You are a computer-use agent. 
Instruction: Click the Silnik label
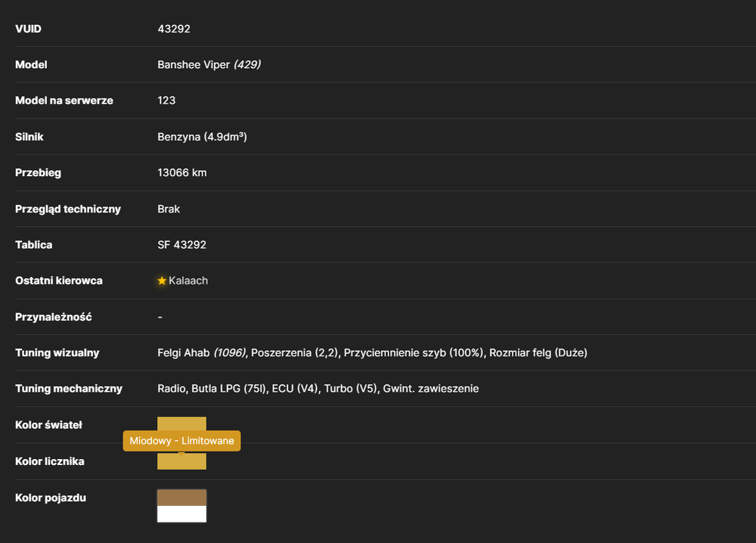click(x=29, y=137)
